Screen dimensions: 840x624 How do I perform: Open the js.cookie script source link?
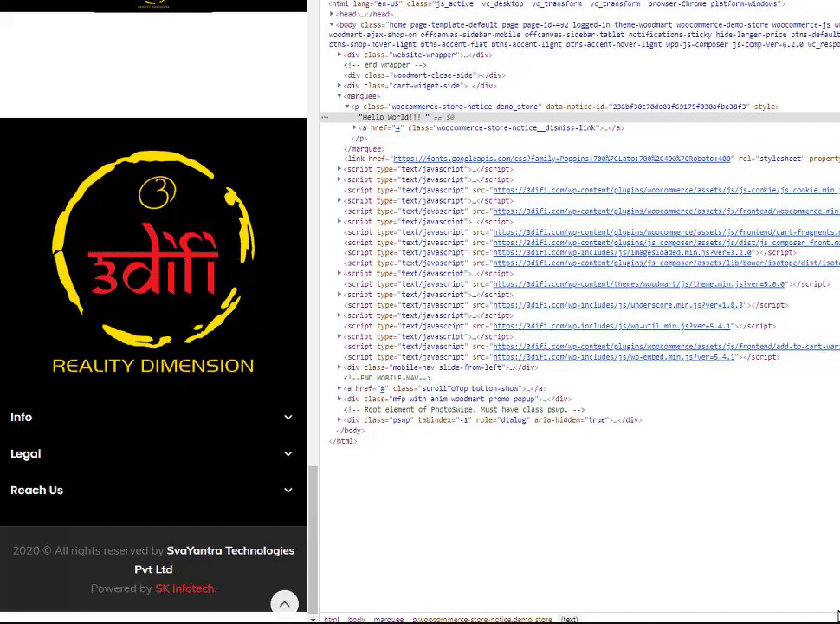(666, 191)
